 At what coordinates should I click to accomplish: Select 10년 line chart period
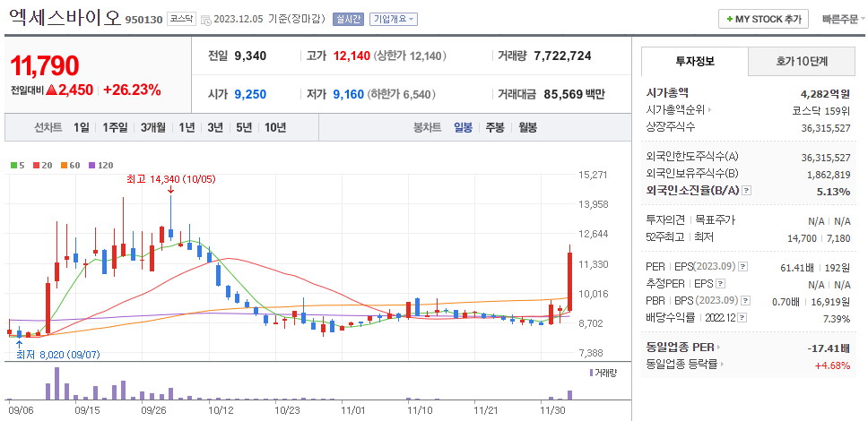(x=275, y=128)
